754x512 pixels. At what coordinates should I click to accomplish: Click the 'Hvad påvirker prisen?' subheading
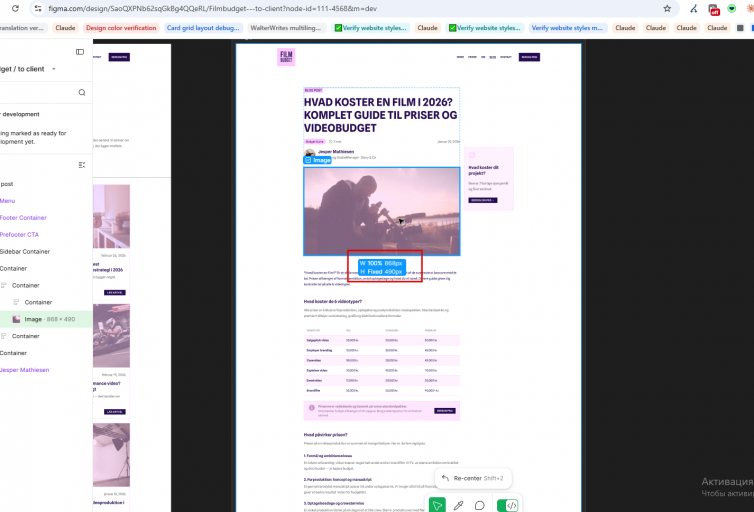pyautogui.click(x=325, y=435)
